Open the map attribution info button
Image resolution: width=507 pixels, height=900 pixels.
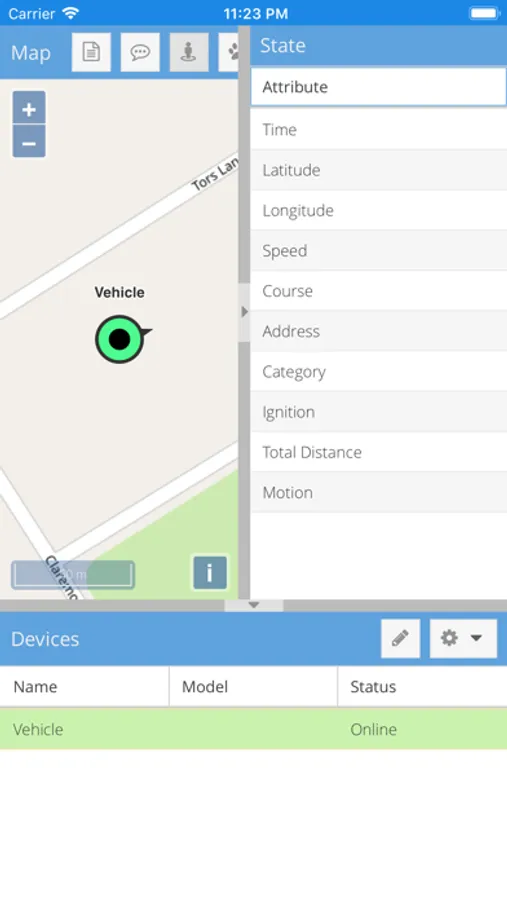tap(210, 572)
